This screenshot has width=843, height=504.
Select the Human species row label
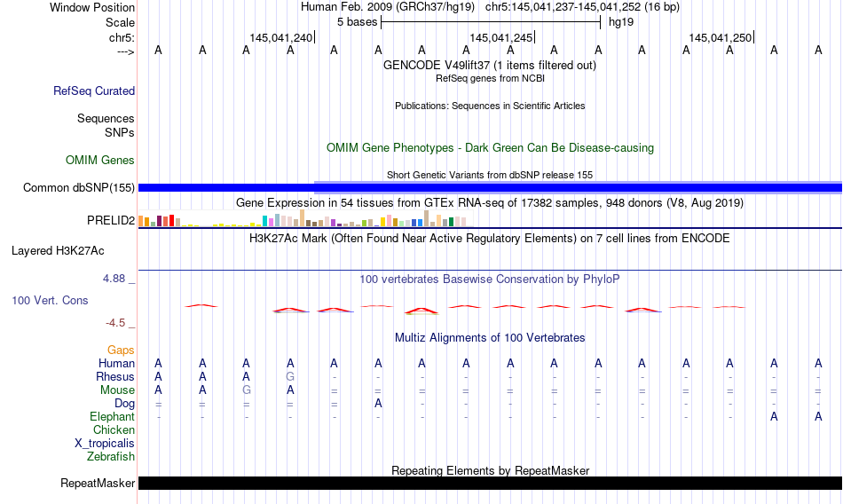pyautogui.click(x=116, y=364)
